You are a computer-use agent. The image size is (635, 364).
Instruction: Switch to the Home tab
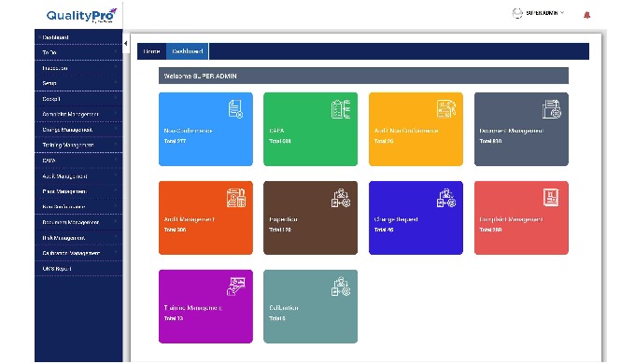[x=151, y=51]
